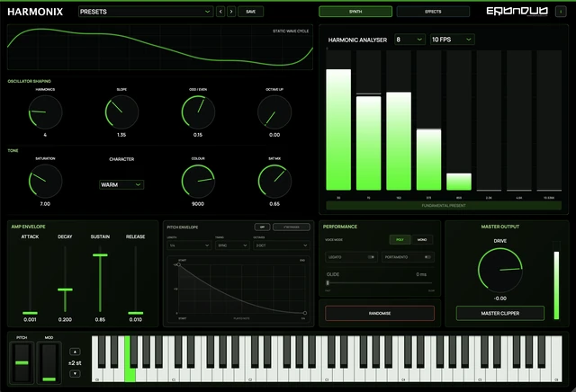Click the Sat Mix value '0.65'
The width and height of the screenshot is (576, 392).
click(x=274, y=204)
